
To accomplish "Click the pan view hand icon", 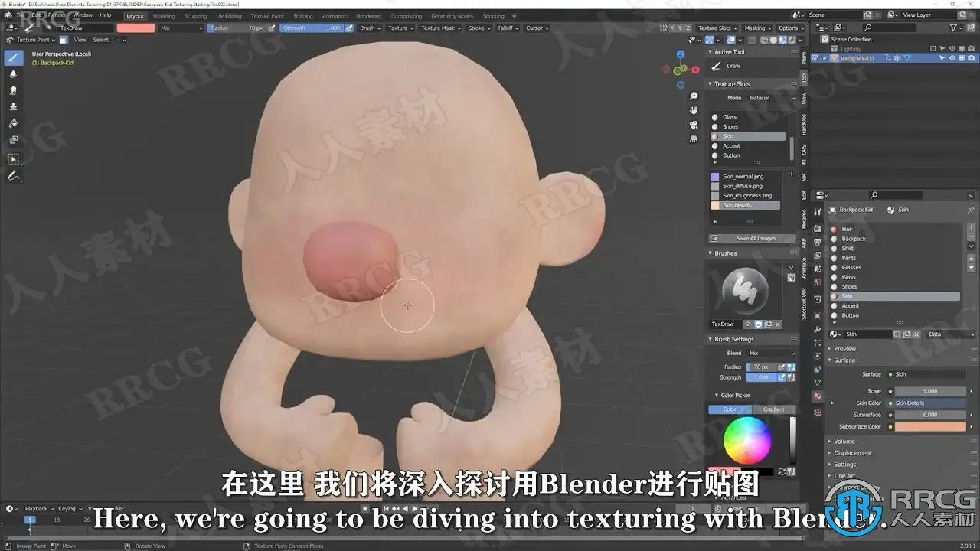I will (x=694, y=110).
